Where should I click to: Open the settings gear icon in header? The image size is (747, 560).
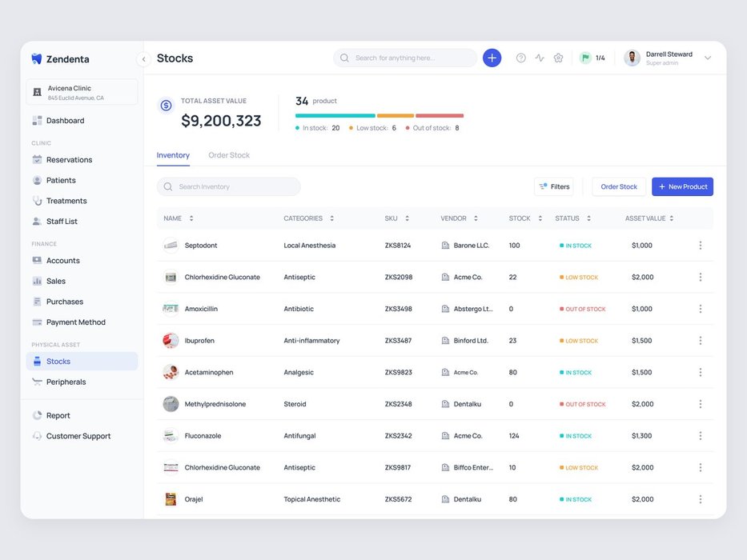pos(559,58)
